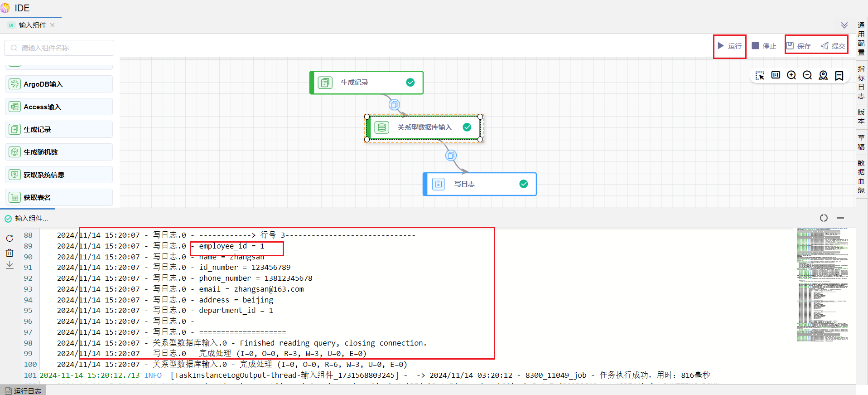Click the bookmark icon in canvas toolbar
The image size is (868, 395).
point(839,75)
